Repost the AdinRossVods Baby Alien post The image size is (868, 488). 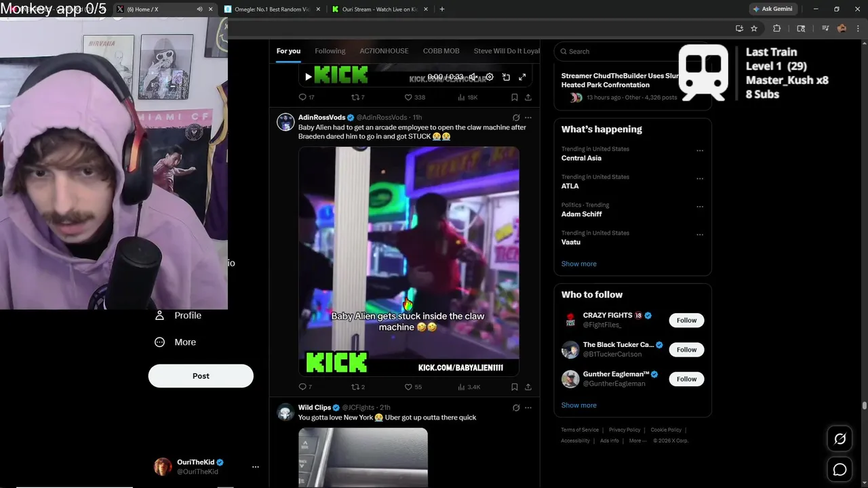[x=357, y=387]
